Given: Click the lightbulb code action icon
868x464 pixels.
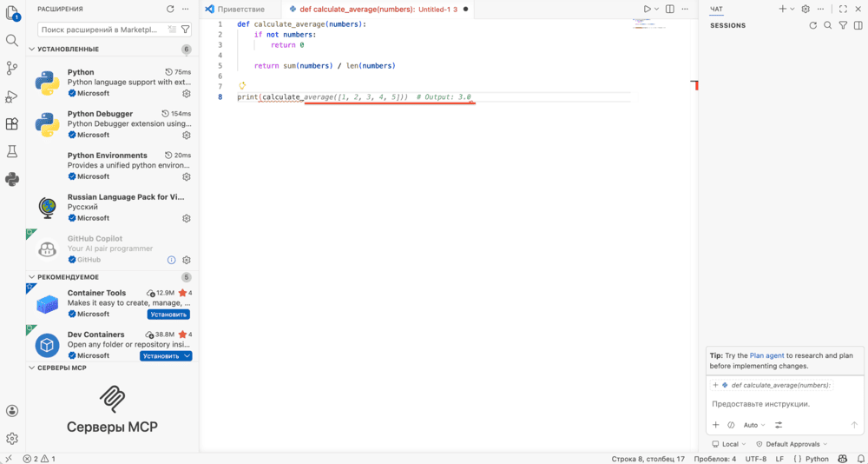Looking at the screenshot, I should [x=242, y=86].
